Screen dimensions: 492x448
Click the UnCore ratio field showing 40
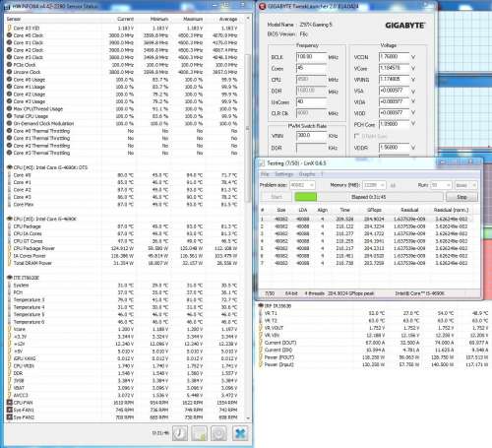(311, 102)
